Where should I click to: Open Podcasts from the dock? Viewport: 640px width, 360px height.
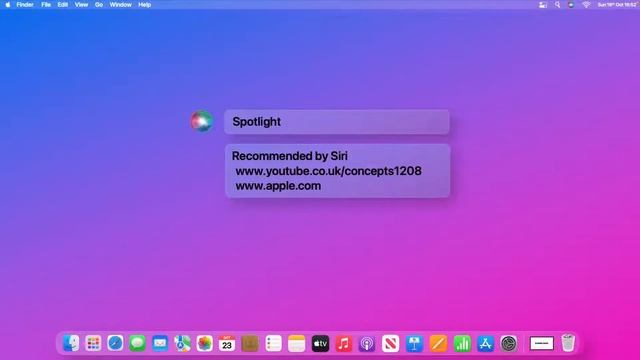(x=367, y=343)
